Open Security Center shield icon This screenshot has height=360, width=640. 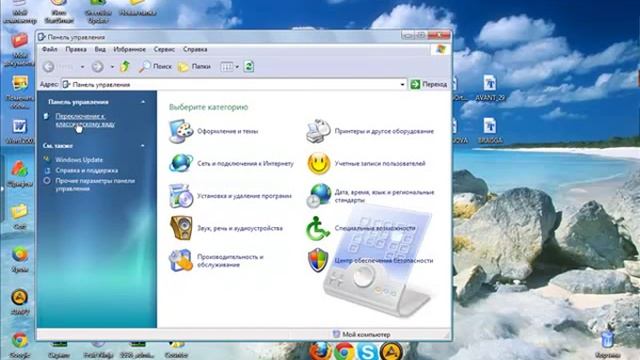coord(318,260)
